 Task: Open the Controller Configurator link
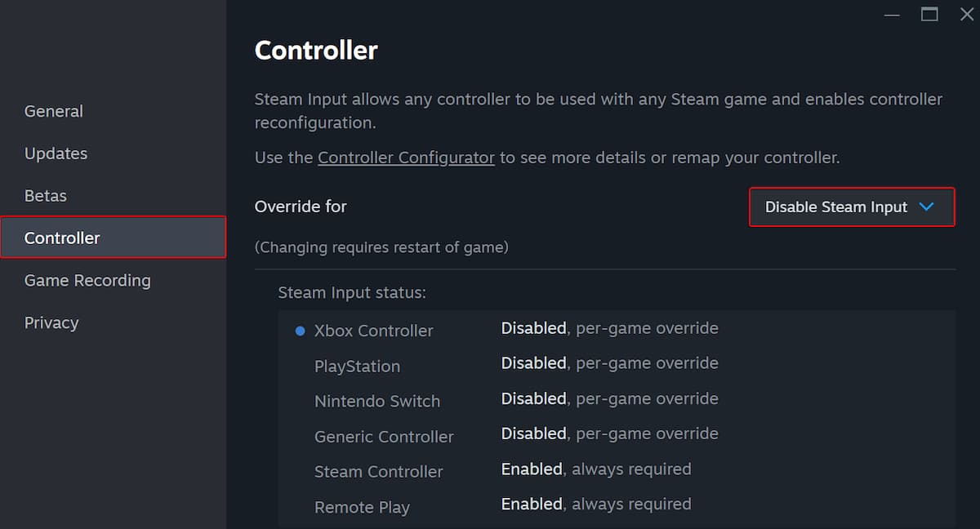coord(406,157)
